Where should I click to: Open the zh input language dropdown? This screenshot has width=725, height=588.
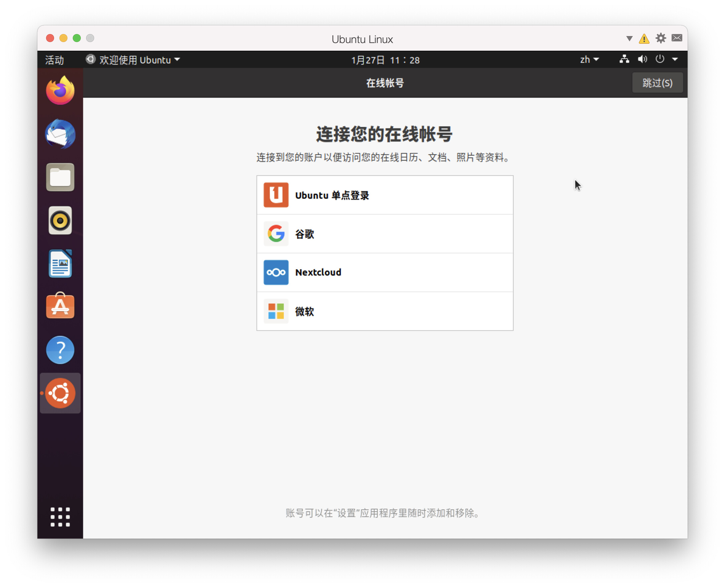point(589,60)
